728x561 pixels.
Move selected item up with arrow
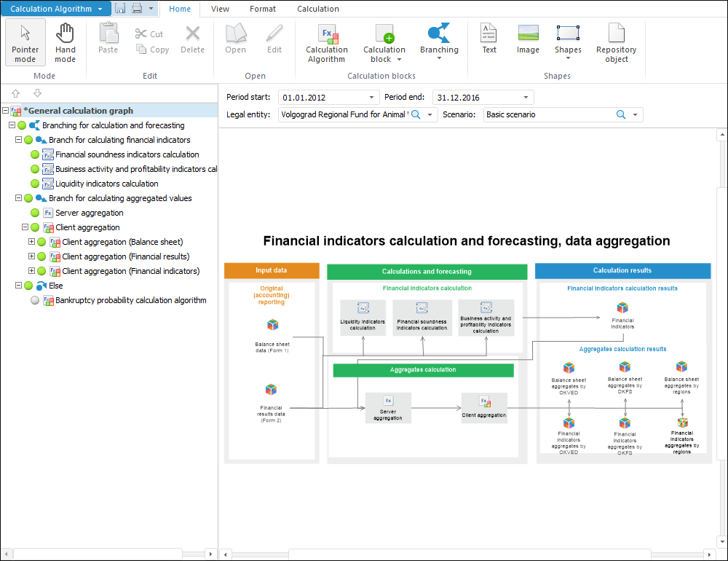tap(16, 94)
